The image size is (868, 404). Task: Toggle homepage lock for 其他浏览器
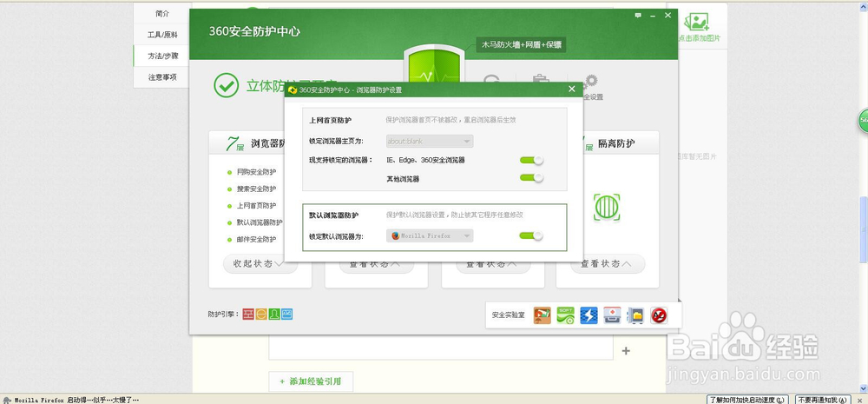531,178
